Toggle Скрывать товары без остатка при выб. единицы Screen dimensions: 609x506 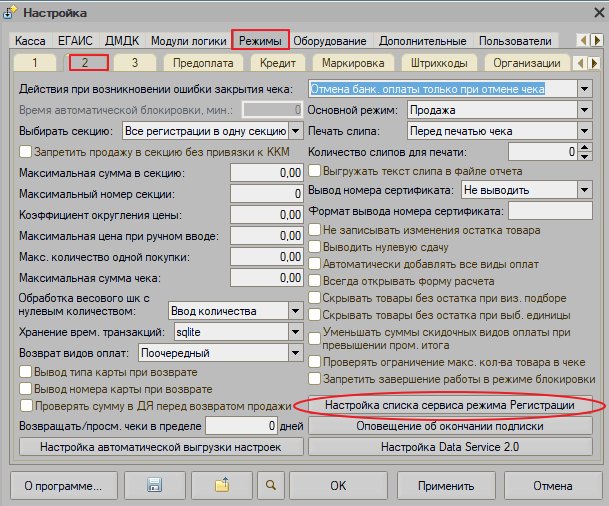[315, 315]
